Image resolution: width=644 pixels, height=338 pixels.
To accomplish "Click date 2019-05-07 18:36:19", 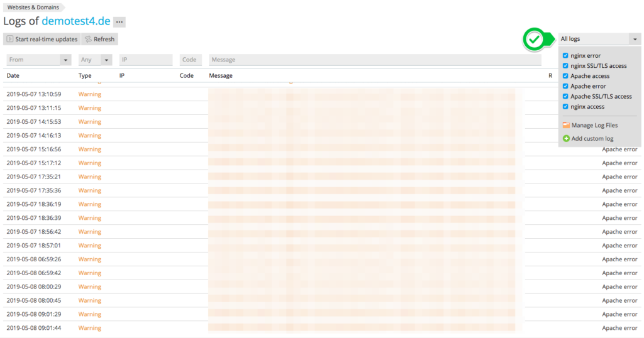I will click(34, 204).
